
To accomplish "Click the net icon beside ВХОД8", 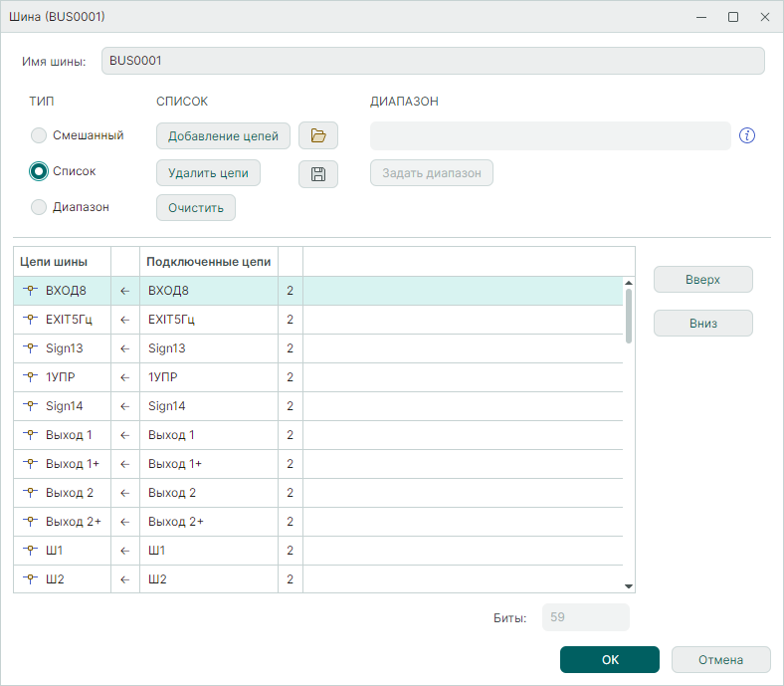I will click(x=31, y=291).
